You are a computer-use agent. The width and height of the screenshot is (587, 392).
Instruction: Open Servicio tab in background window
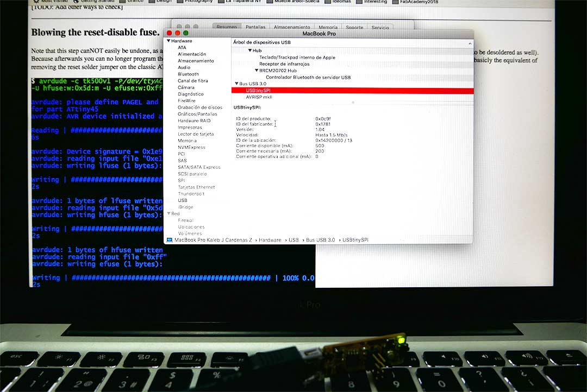pyautogui.click(x=380, y=27)
